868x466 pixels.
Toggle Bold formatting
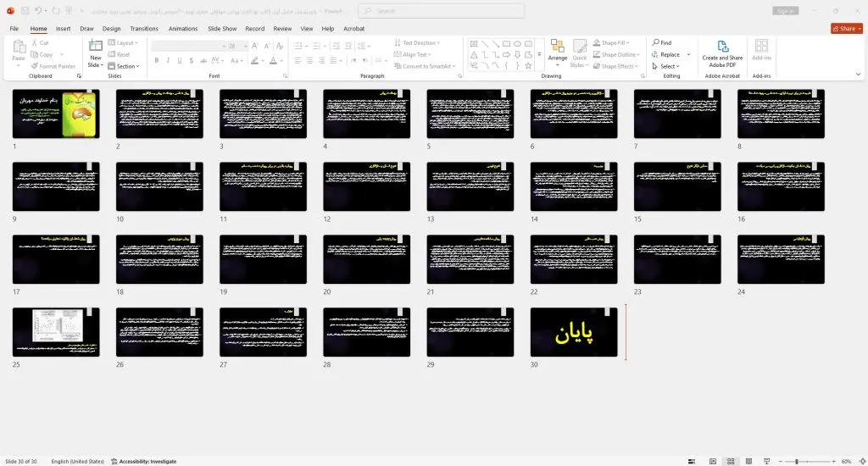click(x=157, y=60)
